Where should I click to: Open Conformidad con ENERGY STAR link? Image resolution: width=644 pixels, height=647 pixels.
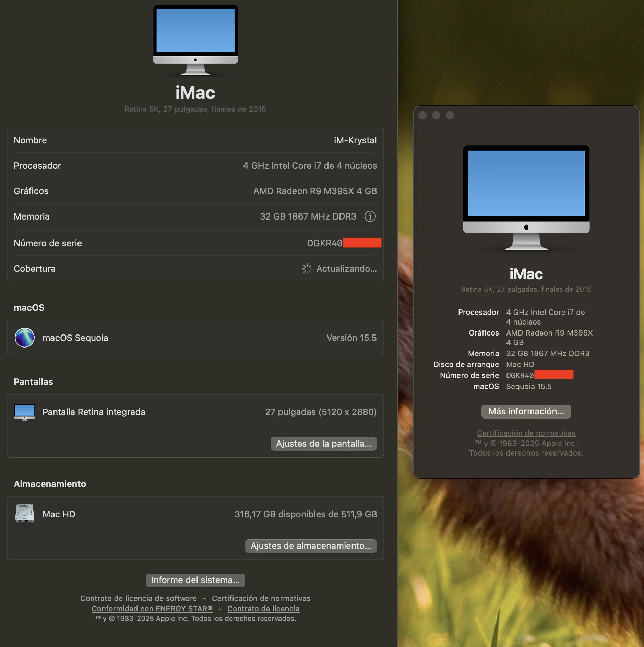tap(152, 609)
